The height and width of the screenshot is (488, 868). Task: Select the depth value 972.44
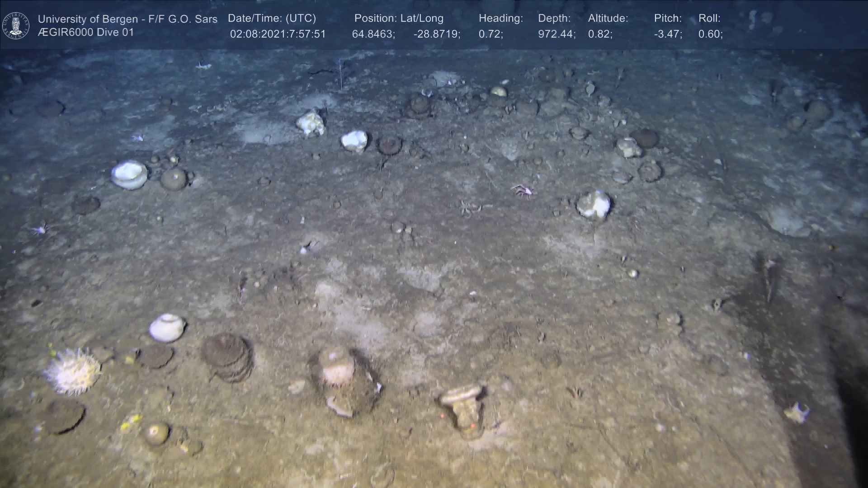(x=557, y=34)
